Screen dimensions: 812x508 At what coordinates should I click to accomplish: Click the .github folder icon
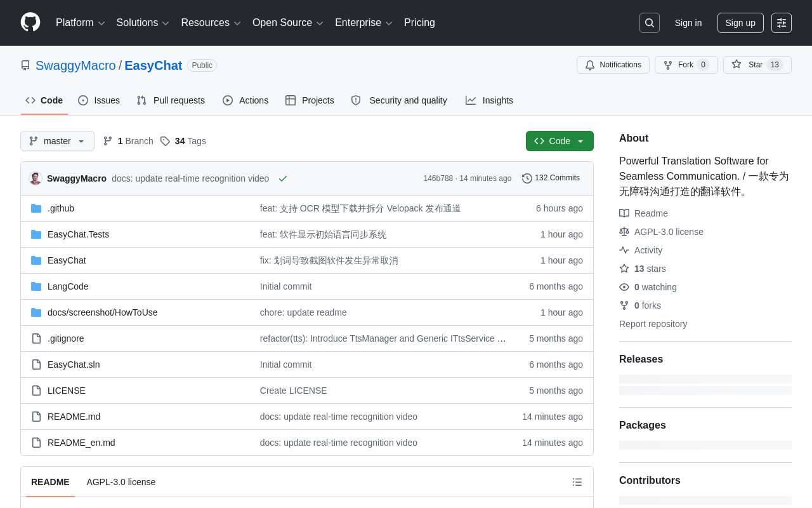point(36,208)
